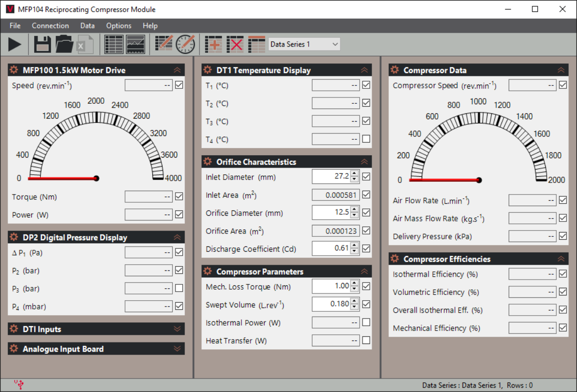Click the USB connection status icon
Image resolution: width=577 pixels, height=392 pixels.
pyautogui.click(x=19, y=384)
